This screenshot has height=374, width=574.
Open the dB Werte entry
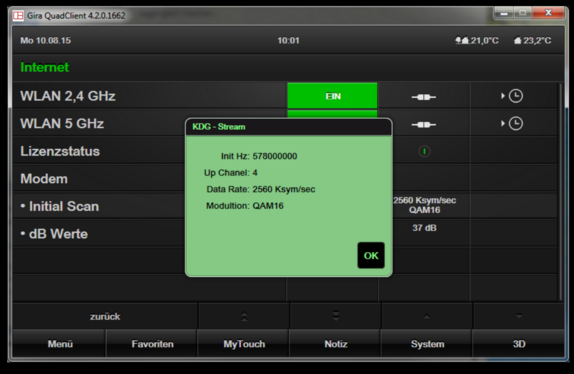(x=54, y=234)
